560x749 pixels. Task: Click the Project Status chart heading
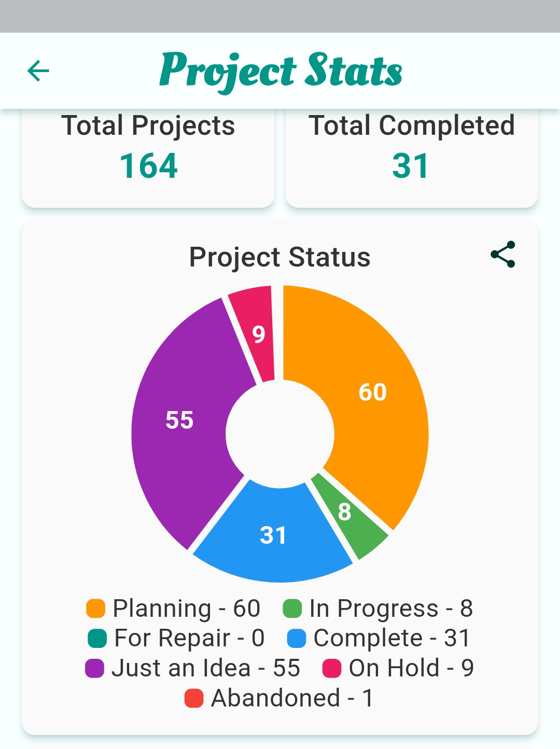(279, 257)
